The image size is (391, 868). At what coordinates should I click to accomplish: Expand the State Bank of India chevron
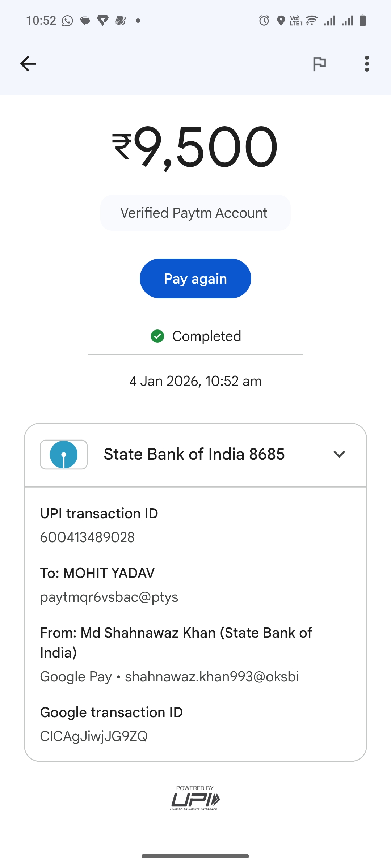(x=339, y=454)
